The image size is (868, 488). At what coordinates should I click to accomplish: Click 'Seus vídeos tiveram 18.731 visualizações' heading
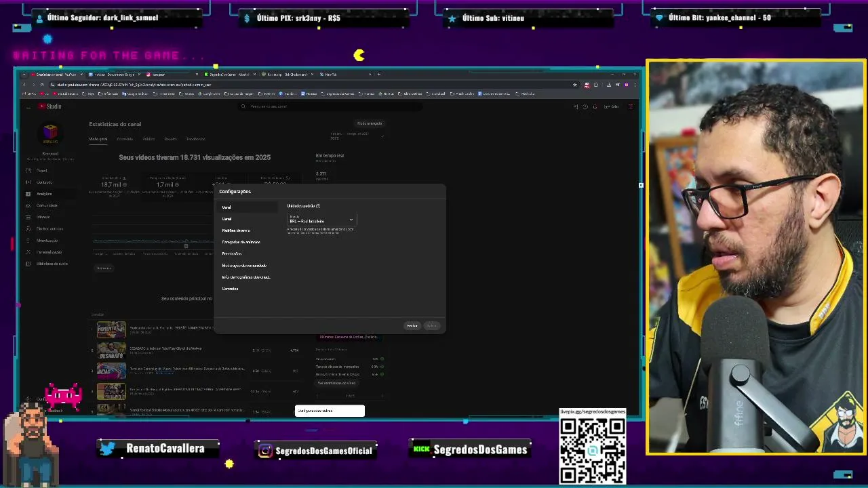[195, 157]
